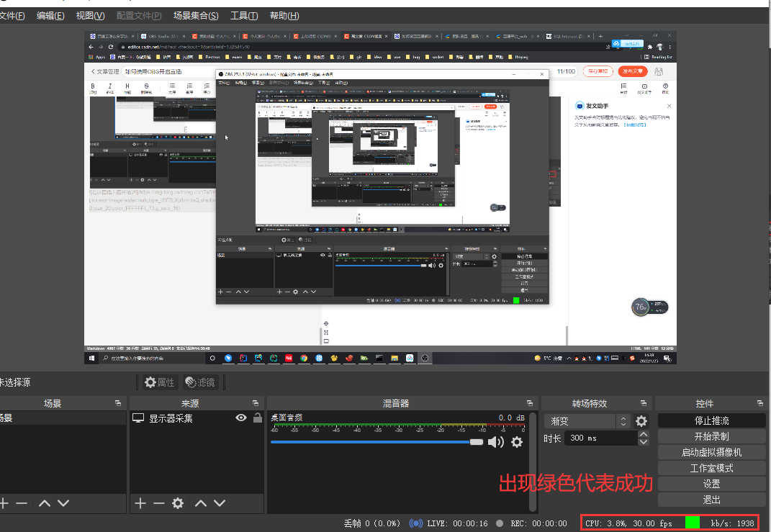Viewport: 771px width, 532px height.
Task: Toggle 工作室模式 studio mode
Action: [711, 468]
